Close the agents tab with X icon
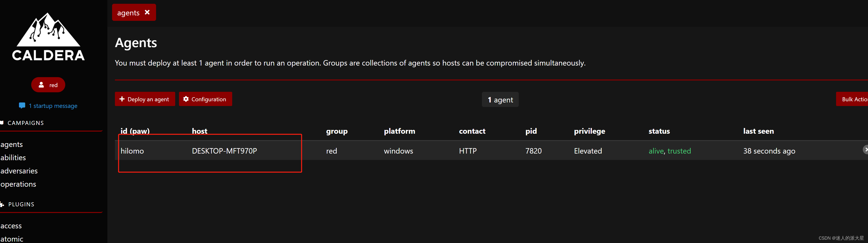868x243 pixels. pyautogui.click(x=147, y=12)
